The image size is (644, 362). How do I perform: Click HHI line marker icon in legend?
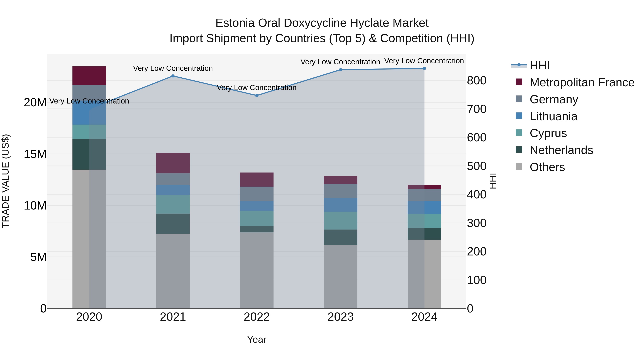click(x=519, y=65)
